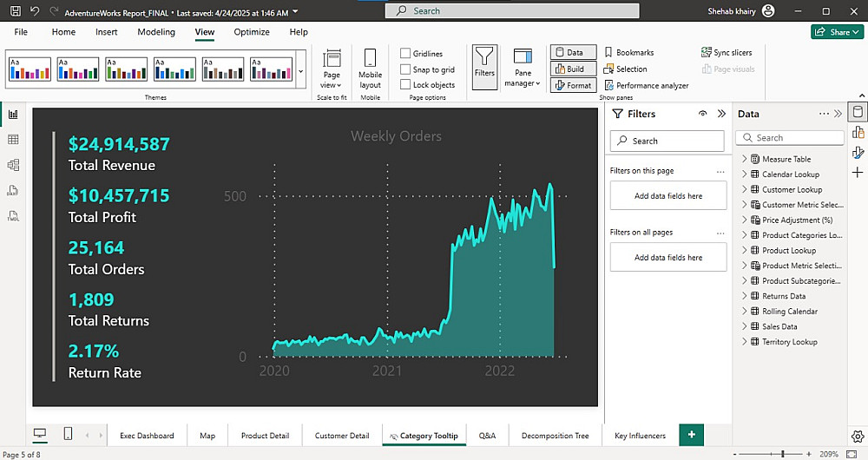This screenshot has height=460, width=868.
Task: Click the title bar Search box
Action: [x=512, y=10]
